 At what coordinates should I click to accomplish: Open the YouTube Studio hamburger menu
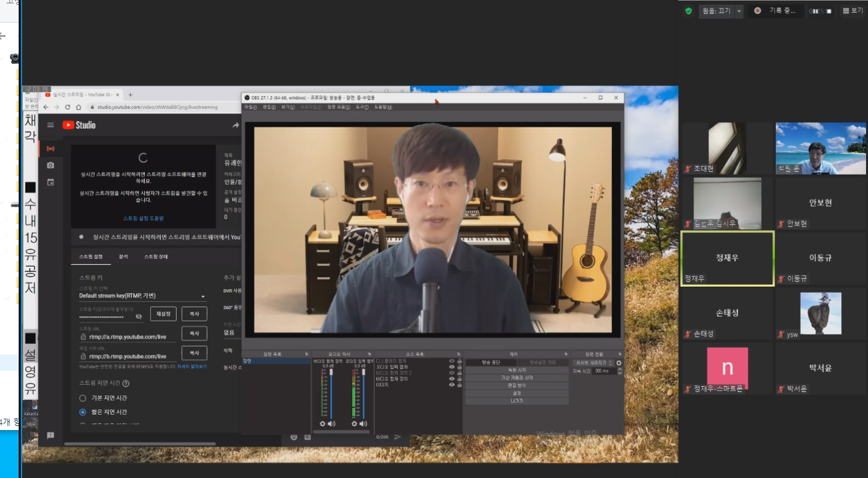[50, 125]
